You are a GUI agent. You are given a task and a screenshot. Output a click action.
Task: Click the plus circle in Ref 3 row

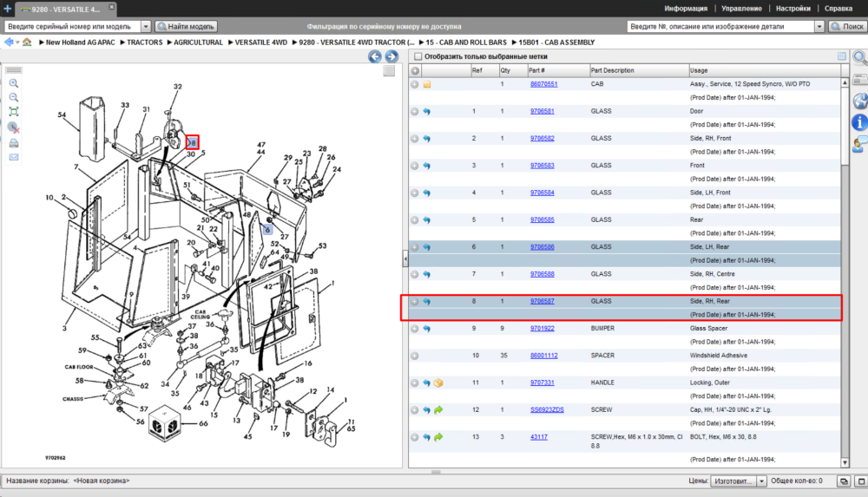(x=415, y=166)
